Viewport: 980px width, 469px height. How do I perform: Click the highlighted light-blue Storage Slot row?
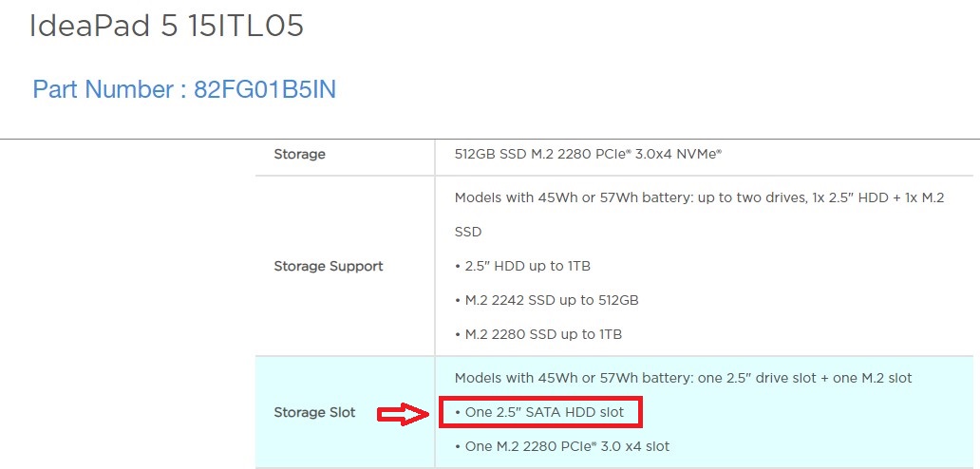[x=617, y=412]
